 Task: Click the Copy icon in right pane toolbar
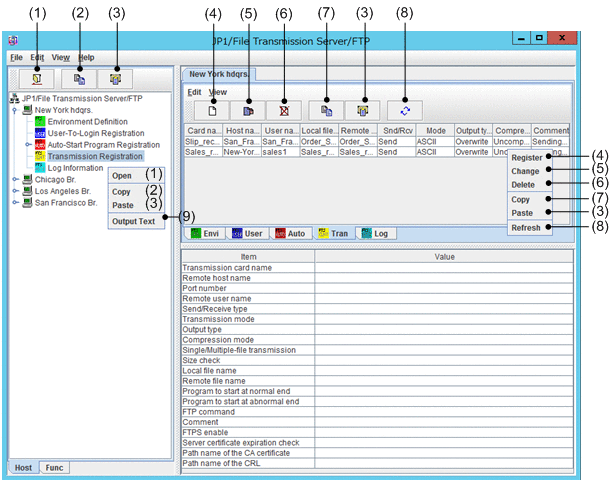[x=326, y=110]
